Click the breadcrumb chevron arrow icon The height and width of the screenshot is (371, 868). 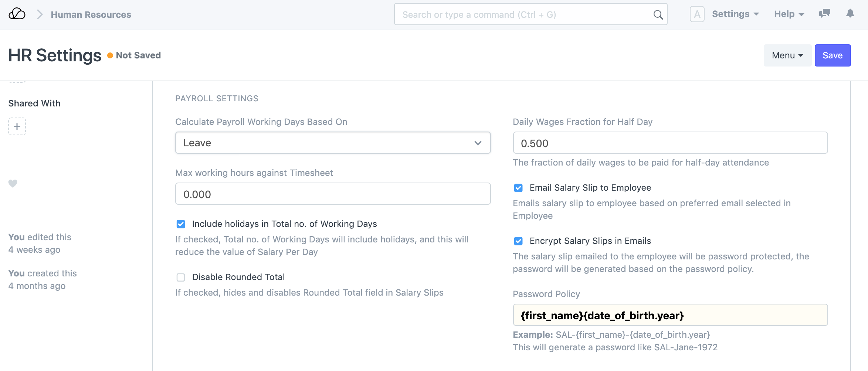point(40,14)
